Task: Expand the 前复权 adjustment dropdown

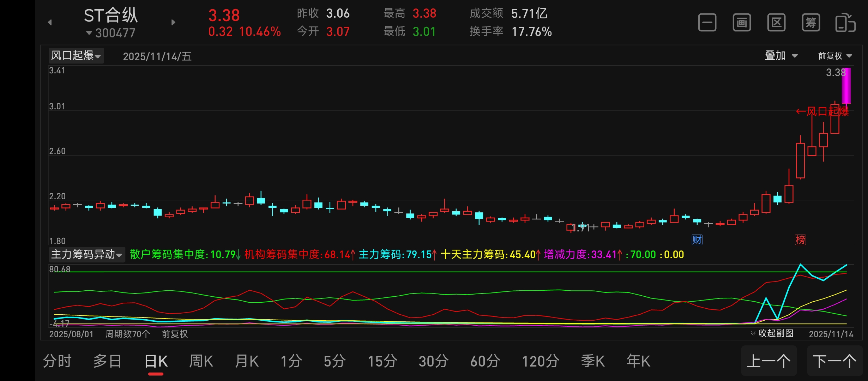Action: [835, 56]
